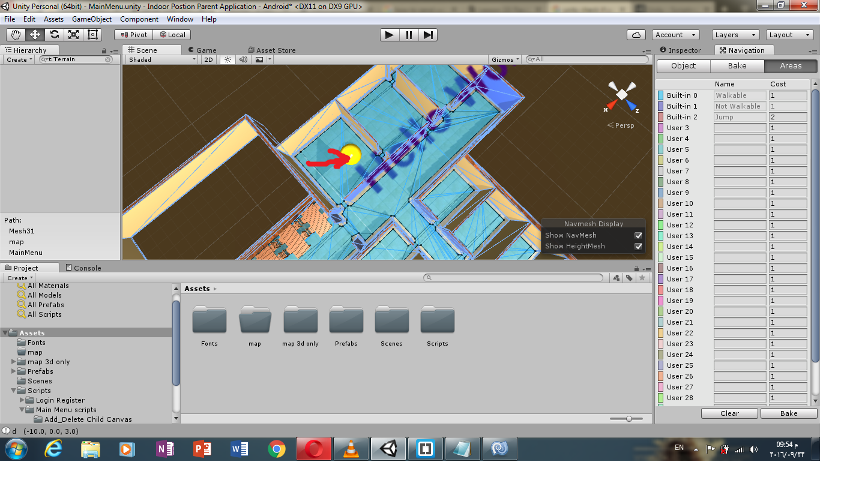Click the Step frame button

428,35
